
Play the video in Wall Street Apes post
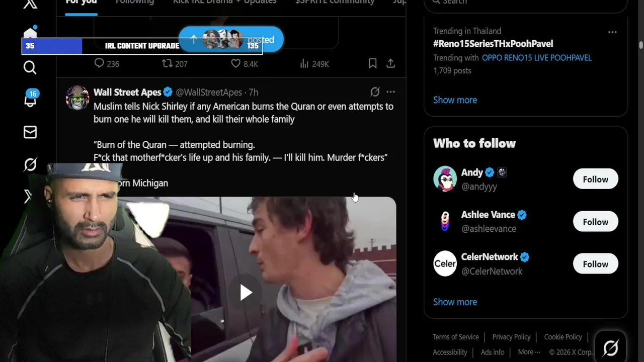246,292
